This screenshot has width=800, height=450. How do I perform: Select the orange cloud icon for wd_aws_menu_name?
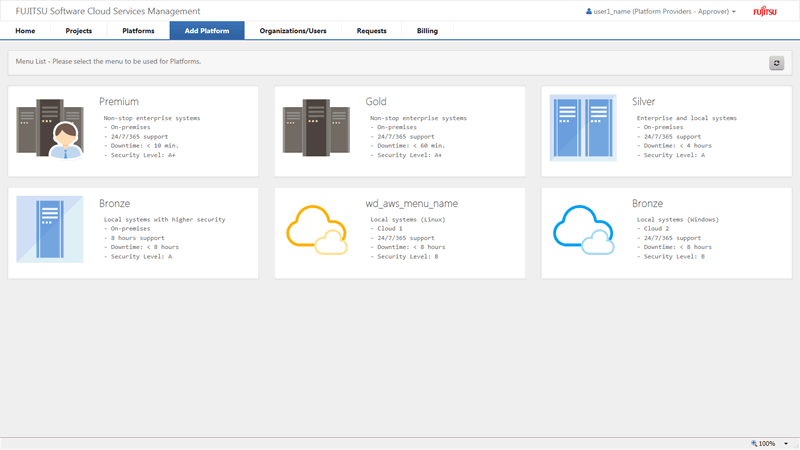point(317,230)
